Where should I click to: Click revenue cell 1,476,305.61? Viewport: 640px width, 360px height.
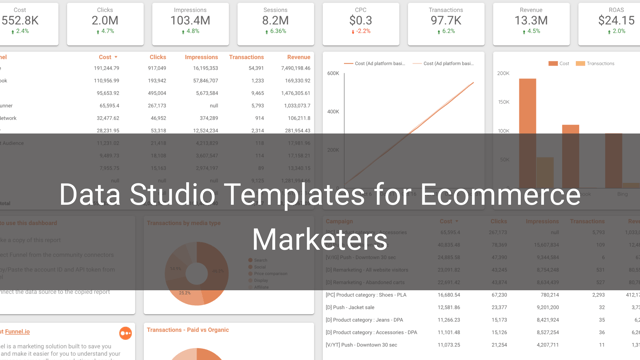[296, 93]
